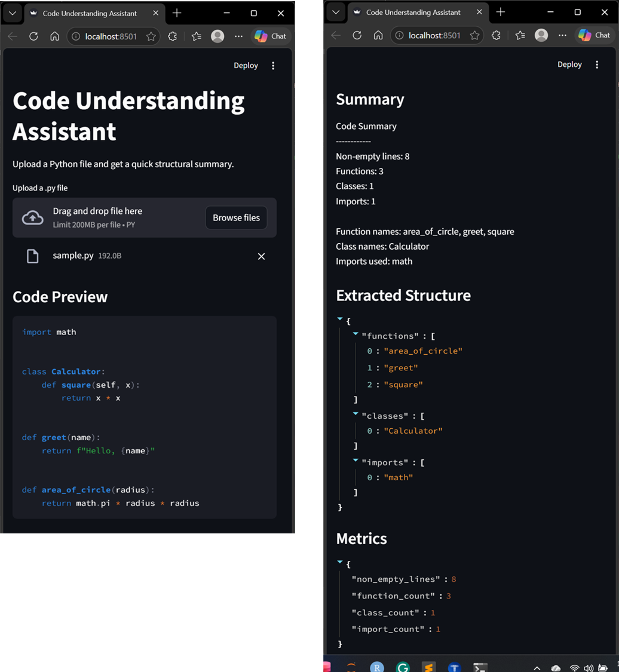Viewport: 619px width, 672px height.
Task: Open Copilot Chat from the browser toolbar
Action: click(271, 36)
